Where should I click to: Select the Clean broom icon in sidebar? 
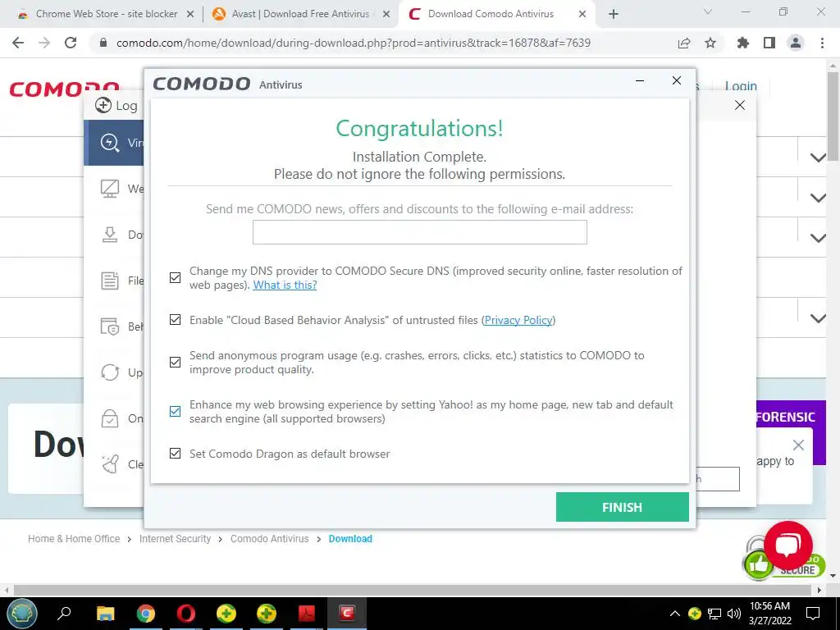110,464
